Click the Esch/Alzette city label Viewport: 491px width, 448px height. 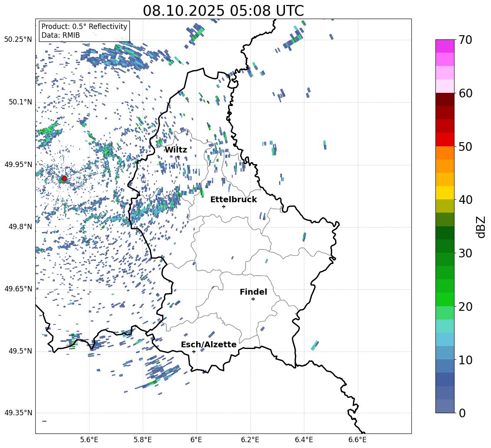(209, 345)
